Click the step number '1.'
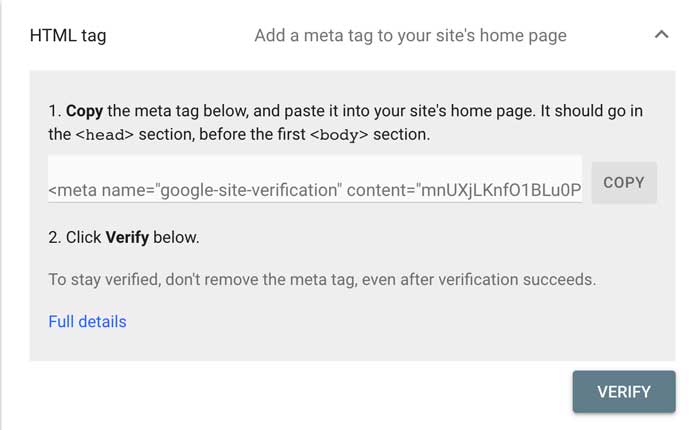 (x=55, y=109)
